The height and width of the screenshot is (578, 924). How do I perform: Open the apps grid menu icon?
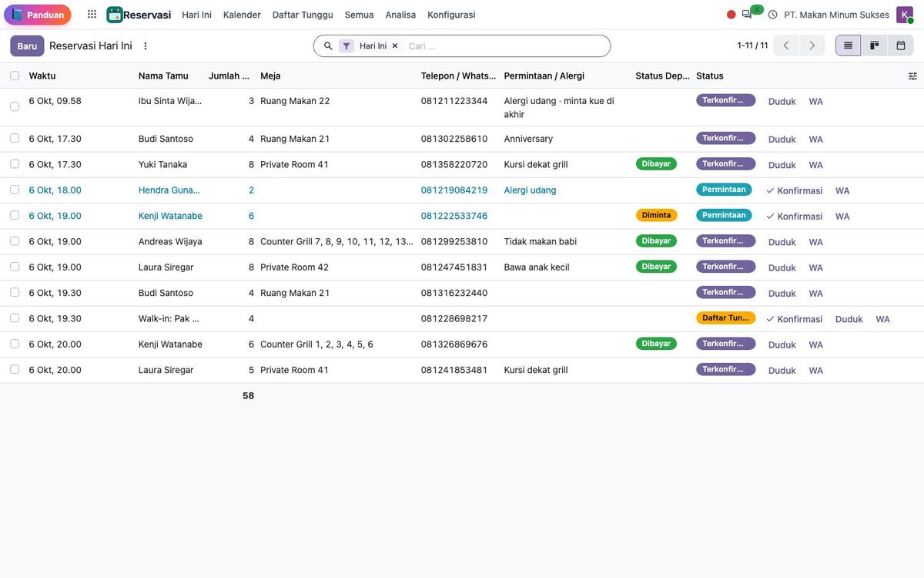pyautogui.click(x=92, y=15)
